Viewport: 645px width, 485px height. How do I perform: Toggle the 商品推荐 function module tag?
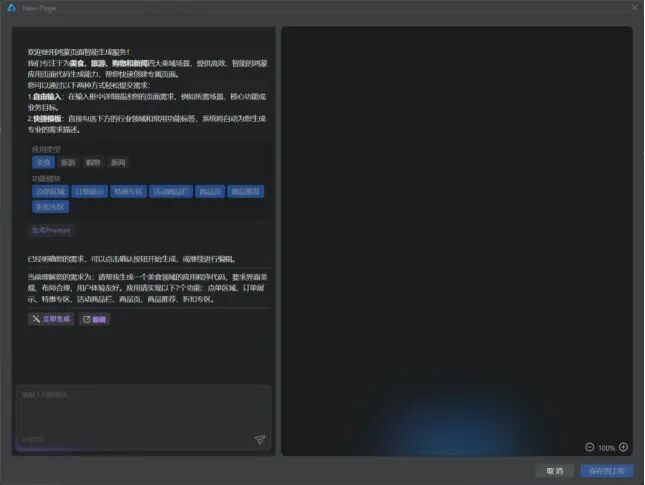pyautogui.click(x=246, y=192)
